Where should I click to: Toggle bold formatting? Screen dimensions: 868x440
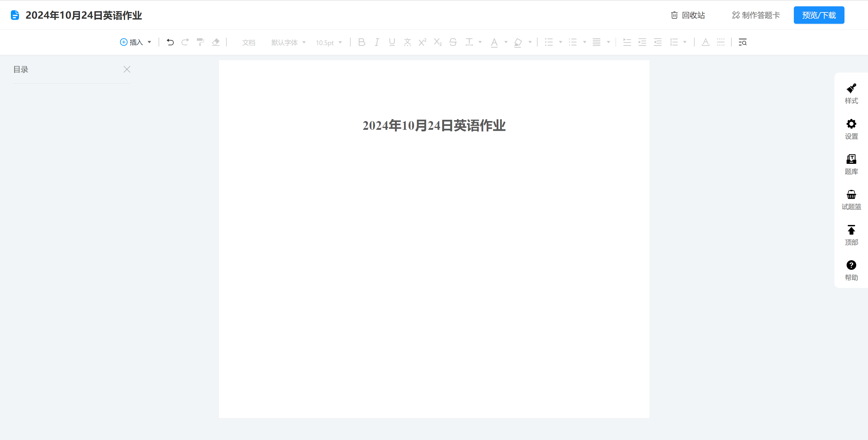(361, 42)
